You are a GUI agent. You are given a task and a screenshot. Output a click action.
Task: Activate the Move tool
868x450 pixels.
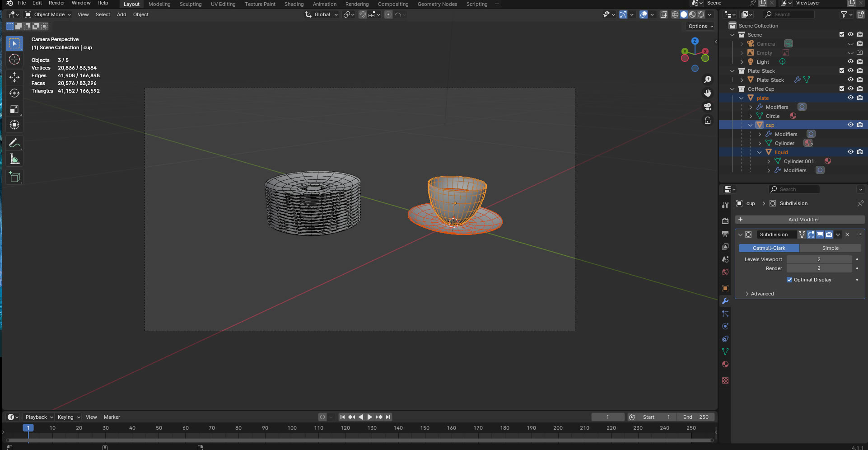click(14, 77)
